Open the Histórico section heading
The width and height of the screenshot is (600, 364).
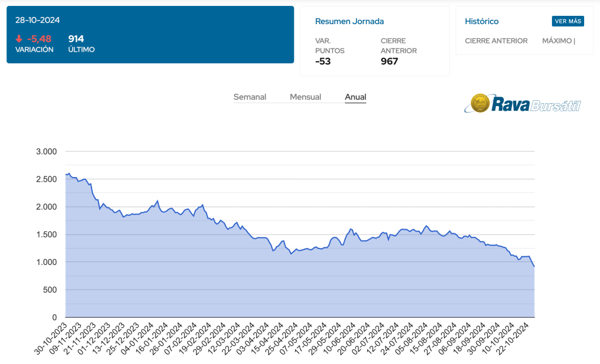point(482,21)
